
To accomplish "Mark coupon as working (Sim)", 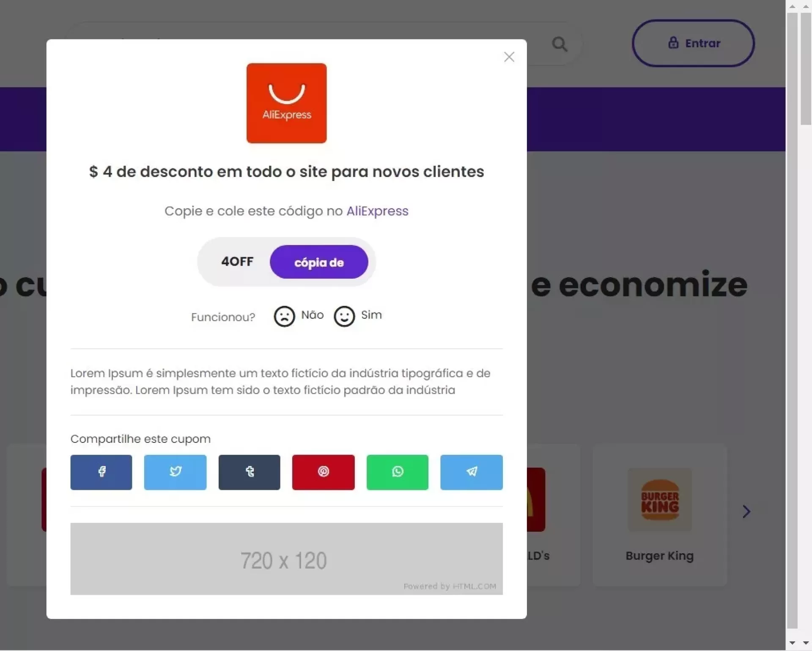I will tap(358, 316).
